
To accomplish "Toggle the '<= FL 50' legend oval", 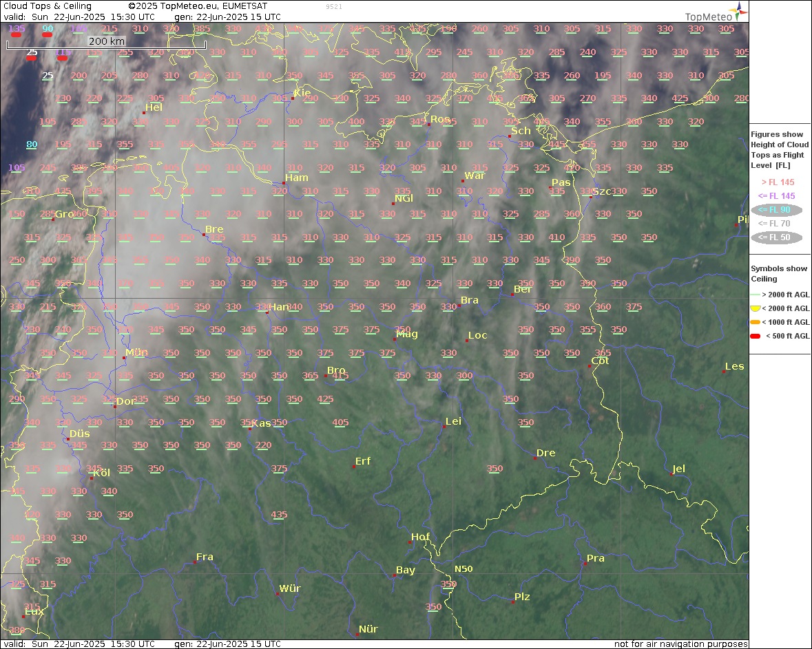I will click(x=776, y=237).
